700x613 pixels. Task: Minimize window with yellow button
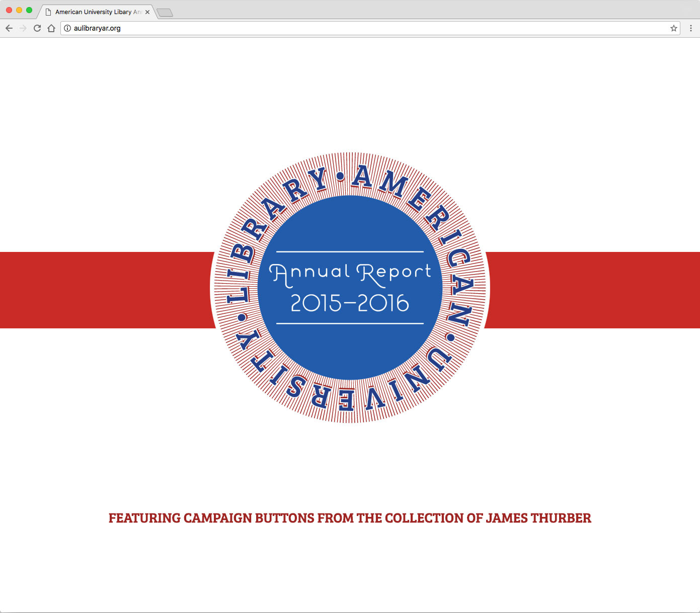[x=19, y=10]
